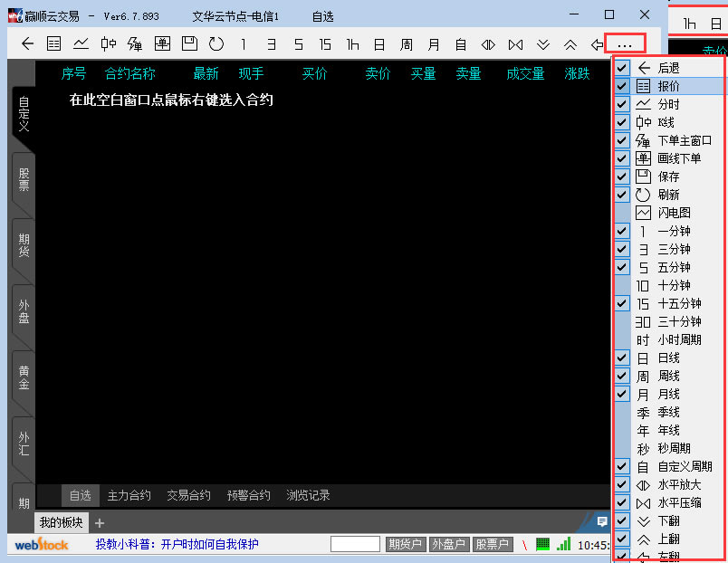The height and width of the screenshot is (563, 728).
Task: Click the save (floppy disk) toolbar icon
Action: tap(188, 43)
